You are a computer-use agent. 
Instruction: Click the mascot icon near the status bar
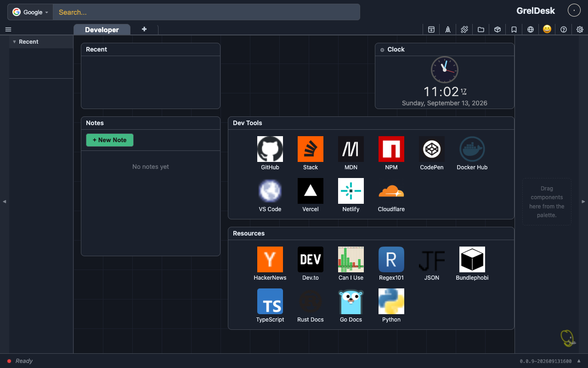[x=568, y=338]
